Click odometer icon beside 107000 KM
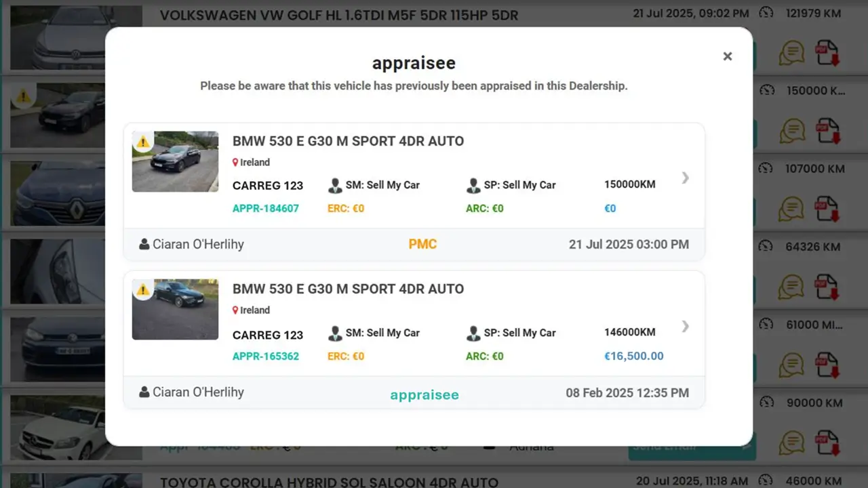The width and height of the screenshot is (868, 488). tap(766, 169)
